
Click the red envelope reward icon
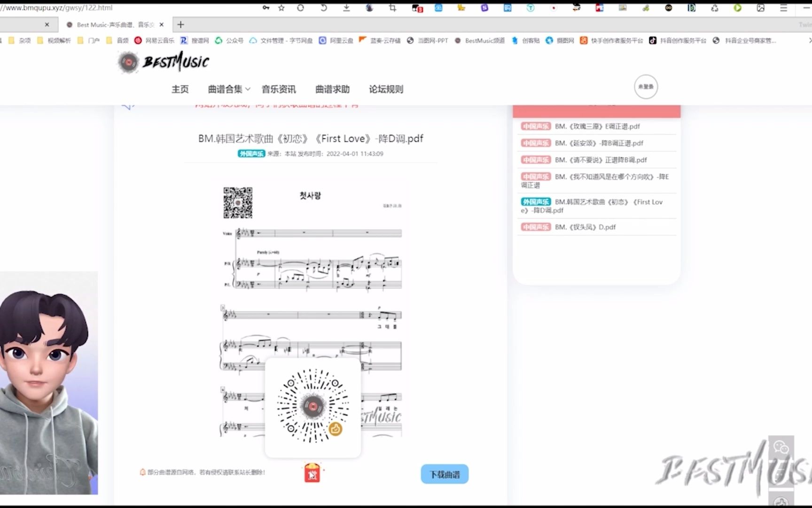(x=312, y=473)
